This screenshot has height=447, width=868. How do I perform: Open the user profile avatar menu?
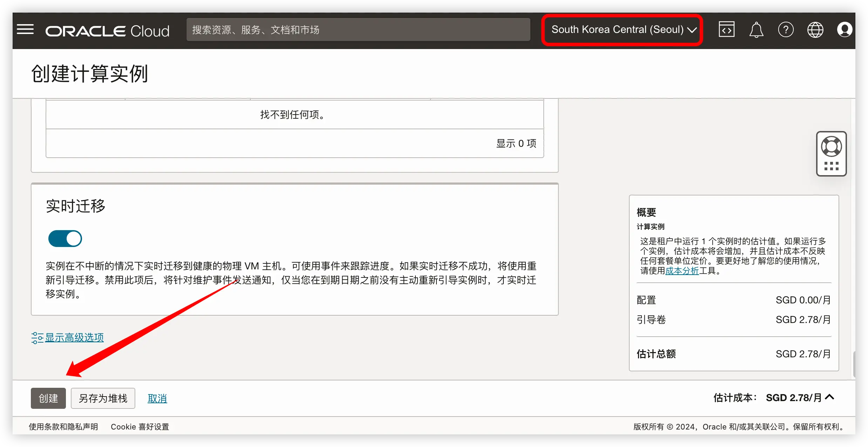pos(845,29)
